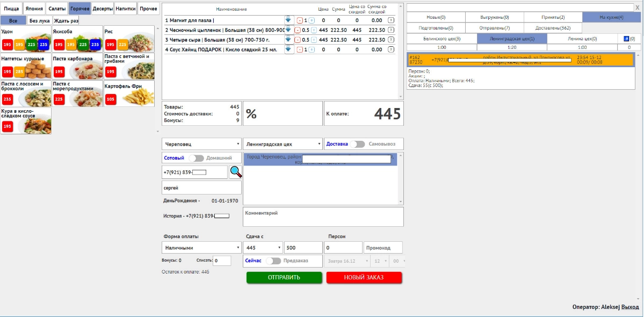Open the Ленинградская цех workshop dropdown
The image size is (644, 317).
[282, 145]
